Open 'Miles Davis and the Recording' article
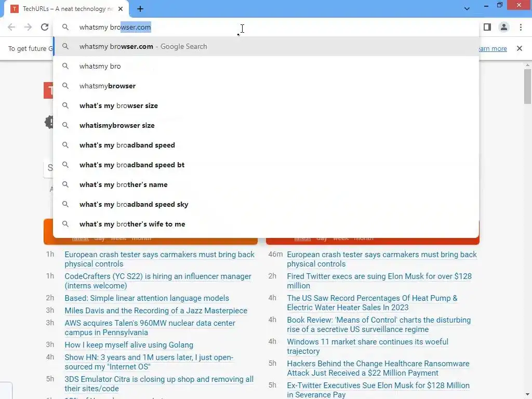This screenshot has width=532, height=399. (x=156, y=311)
